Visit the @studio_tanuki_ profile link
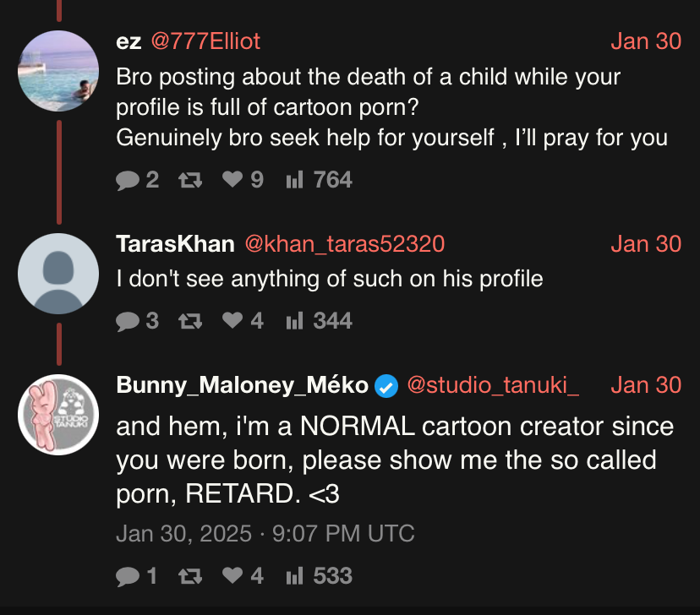The width and height of the screenshot is (700, 615). tap(493, 385)
